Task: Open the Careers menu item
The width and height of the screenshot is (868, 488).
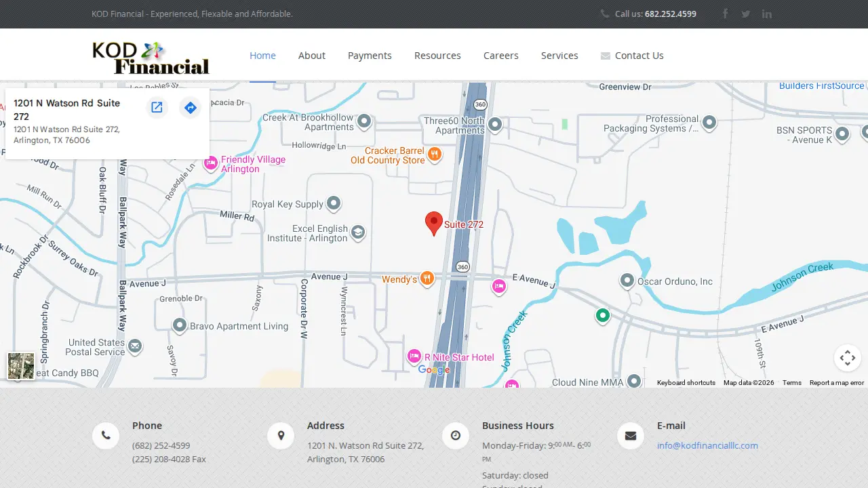Action: (501, 56)
